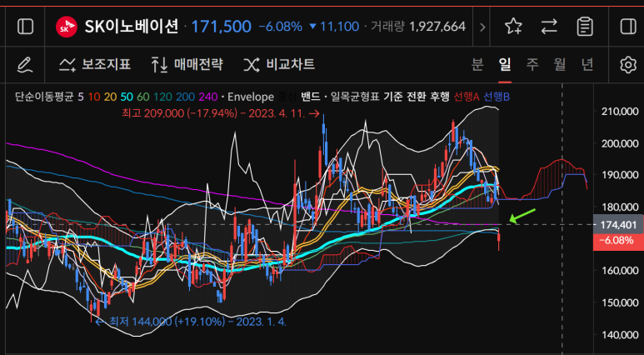
Task: Toggle 기준 line legend item
Action: coord(392,97)
